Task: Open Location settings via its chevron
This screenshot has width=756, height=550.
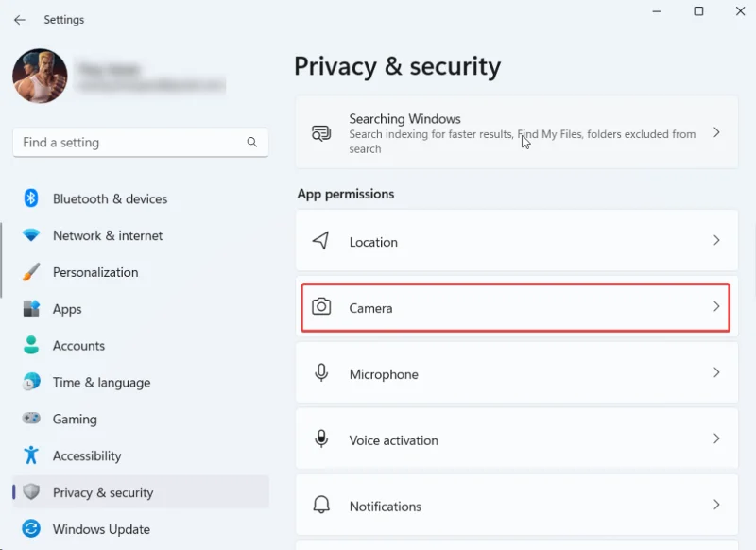Action: pyautogui.click(x=715, y=241)
